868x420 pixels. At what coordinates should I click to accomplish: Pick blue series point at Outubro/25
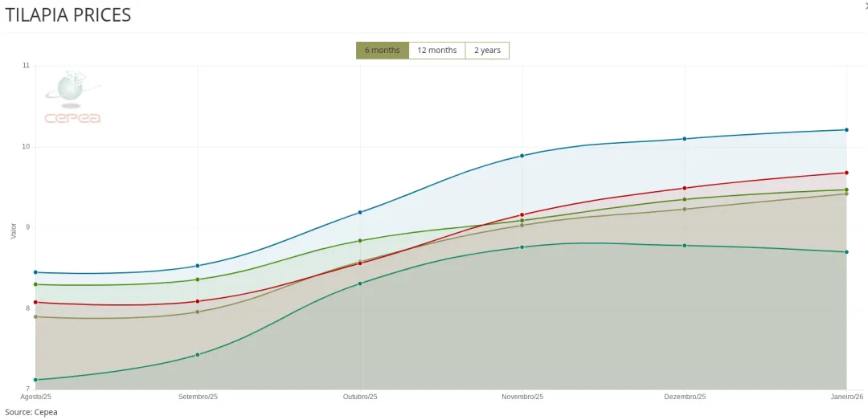[360, 213]
